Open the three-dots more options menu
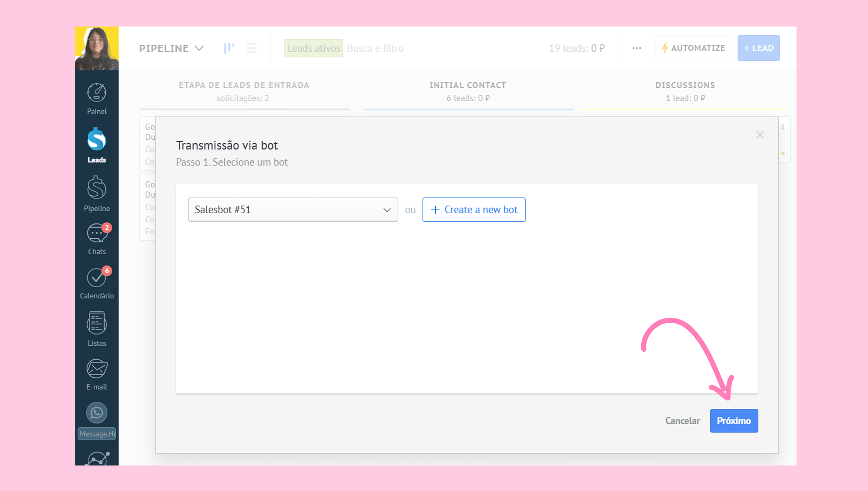 (x=637, y=48)
